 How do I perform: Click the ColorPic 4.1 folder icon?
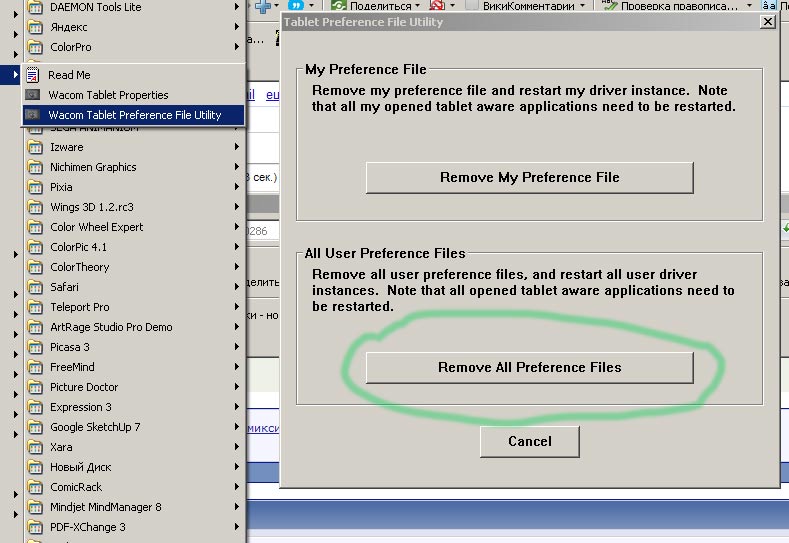tap(35, 247)
